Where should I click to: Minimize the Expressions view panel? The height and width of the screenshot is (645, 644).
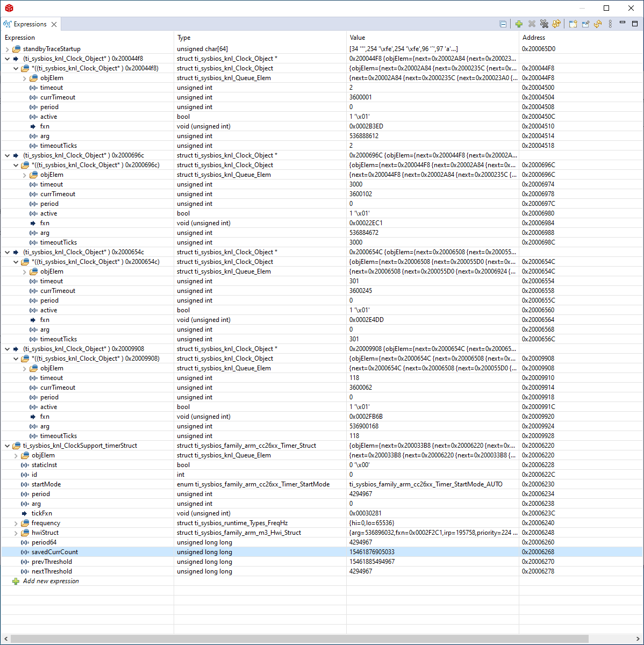[622, 23]
